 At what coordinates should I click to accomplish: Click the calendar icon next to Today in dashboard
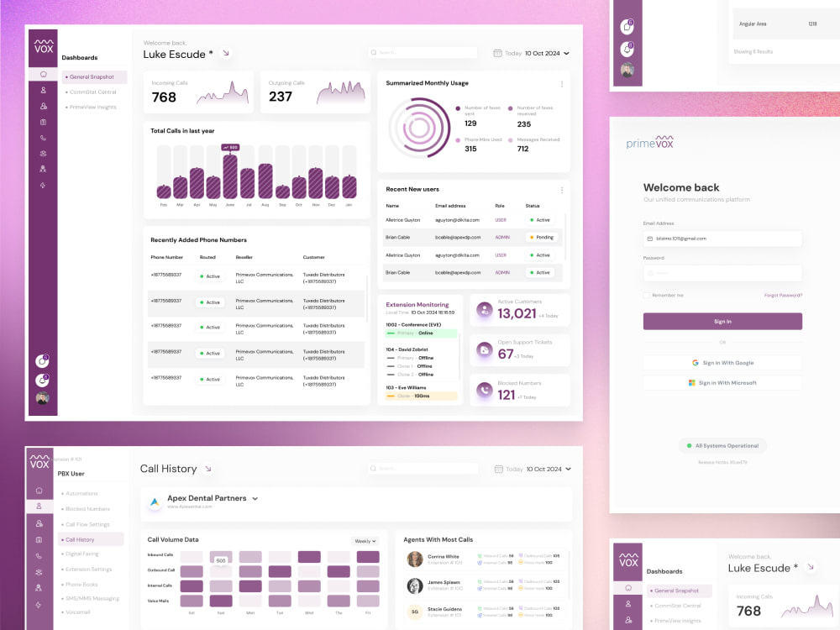tap(497, 53)
